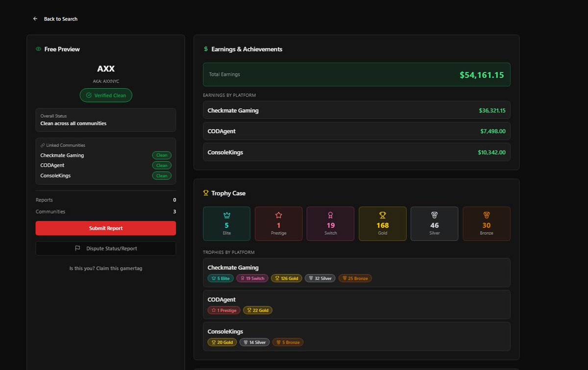Go Back to Search
Image resolution: width=588 pixels, height=370 pixels.
point(61,19)
